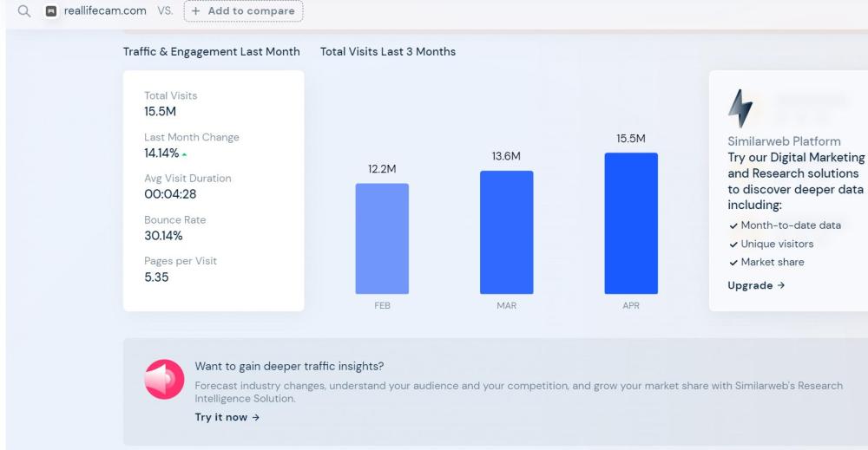This screenshot has width=868, height=450.
Task: Click the Total Visits 15.5M metric
Action: tap(161, 112)
